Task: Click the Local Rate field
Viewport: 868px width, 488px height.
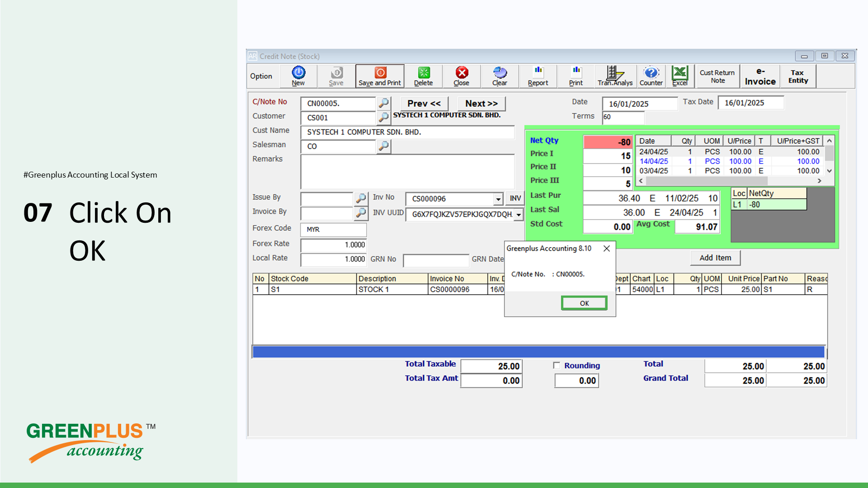Action: (x=333, y=259)
